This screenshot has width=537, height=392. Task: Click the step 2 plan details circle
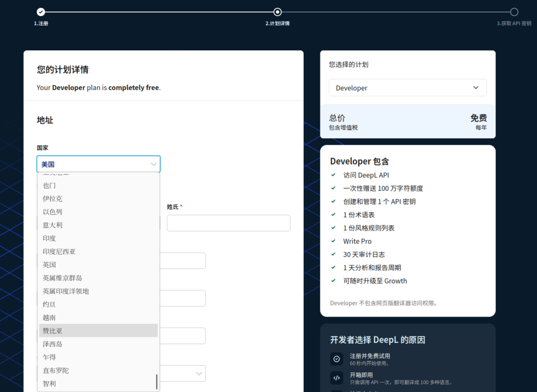pyautogui.click(x=277, y=12)
